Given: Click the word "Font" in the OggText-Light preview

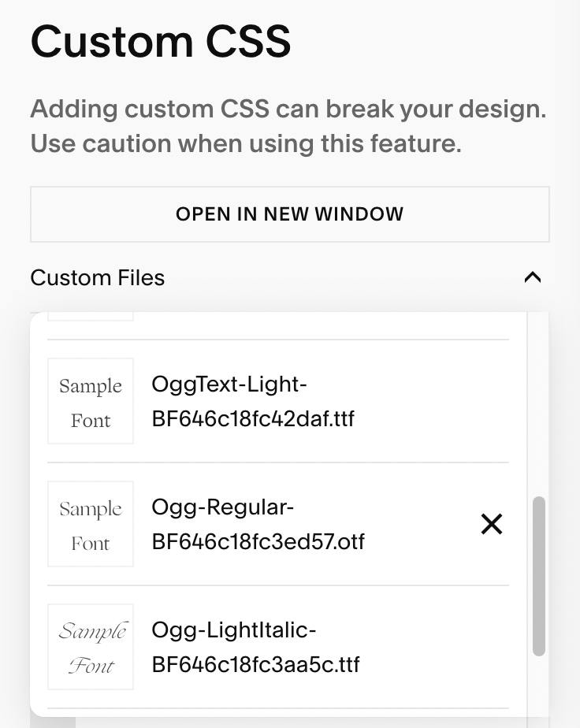Looking at the screenshot, I should (x=91, y=420).
